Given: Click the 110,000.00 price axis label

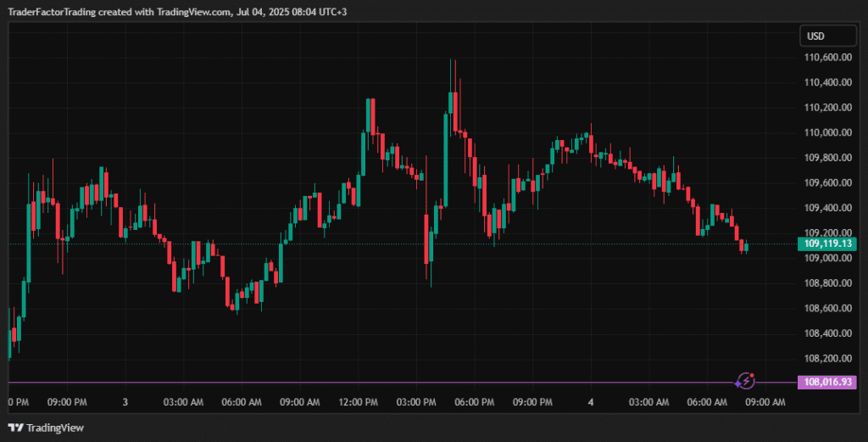Looking at the screenshot, I should [x=827, y=132].
